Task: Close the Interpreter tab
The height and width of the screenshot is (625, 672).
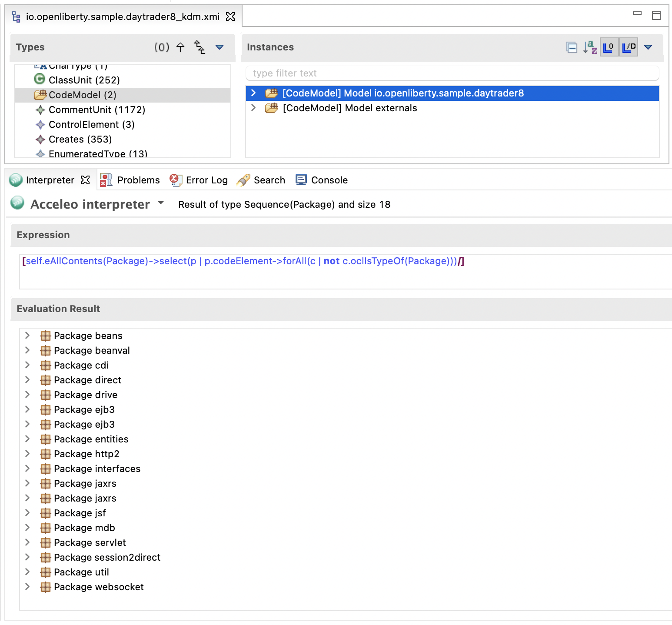Action: 86,180
